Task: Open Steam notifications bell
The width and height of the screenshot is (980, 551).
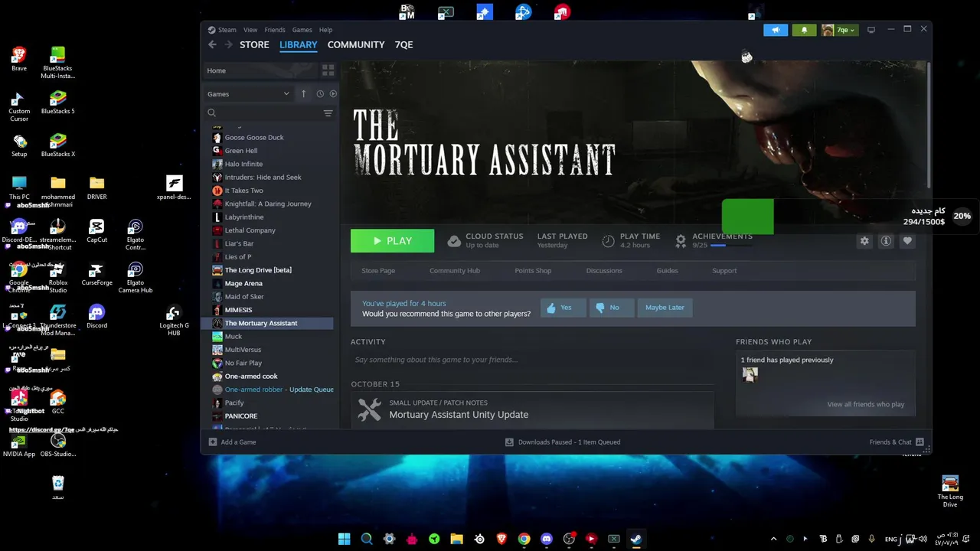Action: 804,30
